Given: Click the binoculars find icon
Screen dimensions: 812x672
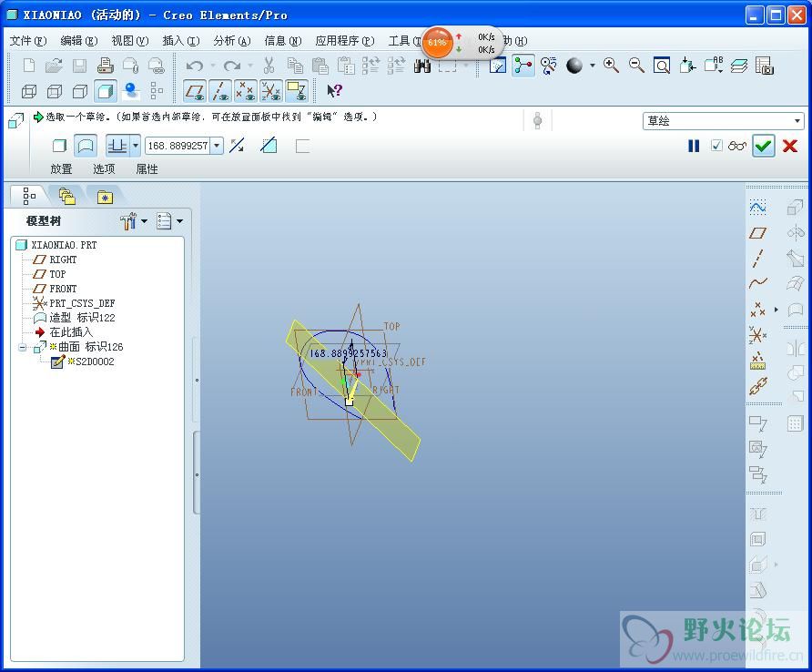Looking at the screenshot, I should 422,66.
